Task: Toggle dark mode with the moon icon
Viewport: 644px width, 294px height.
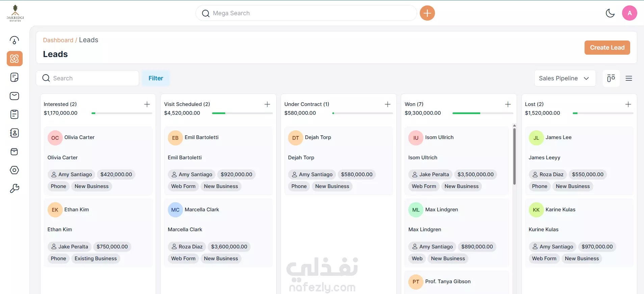Action: pos(610,13)
